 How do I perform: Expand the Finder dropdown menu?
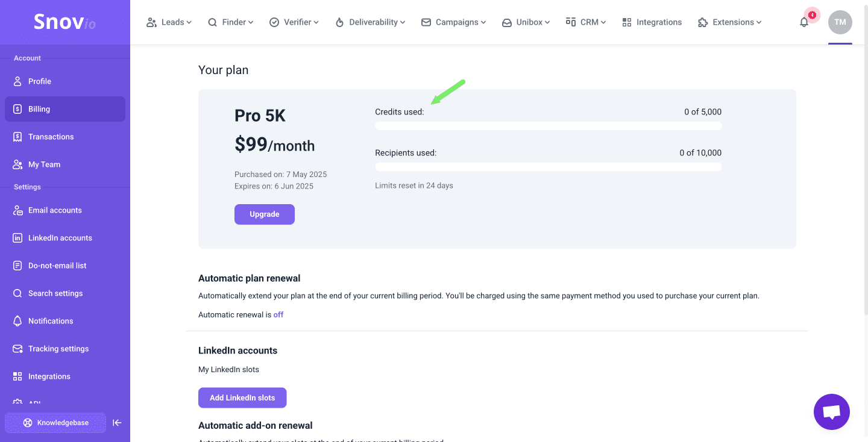click(x=231, y=22)
